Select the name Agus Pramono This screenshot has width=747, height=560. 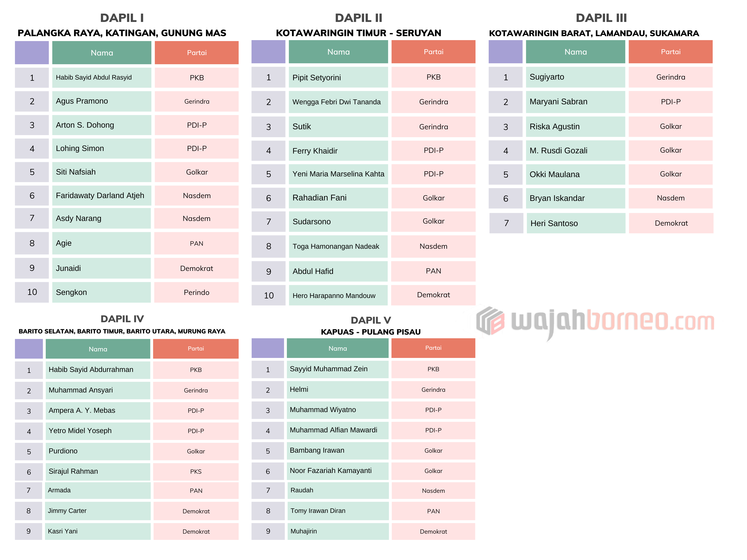(82, 101)
